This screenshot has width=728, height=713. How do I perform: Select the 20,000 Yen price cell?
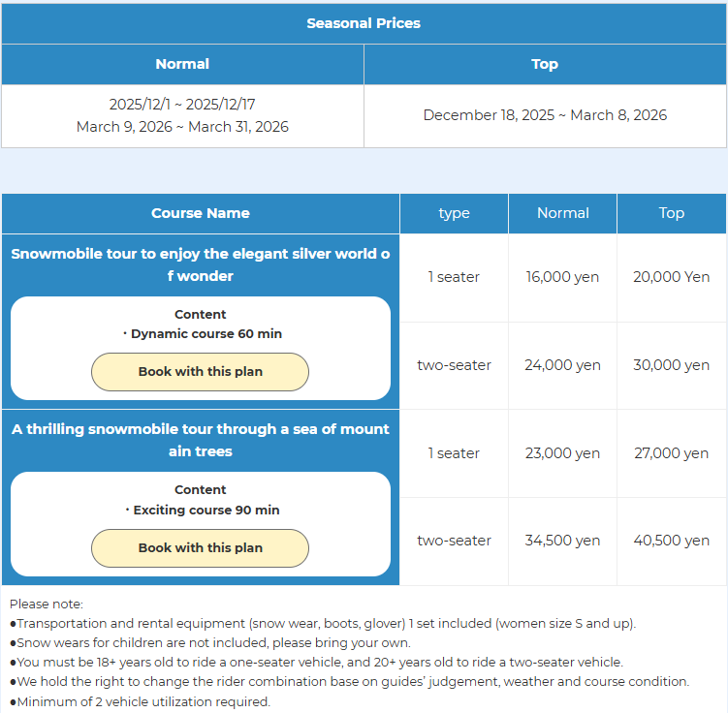(672, 277)
